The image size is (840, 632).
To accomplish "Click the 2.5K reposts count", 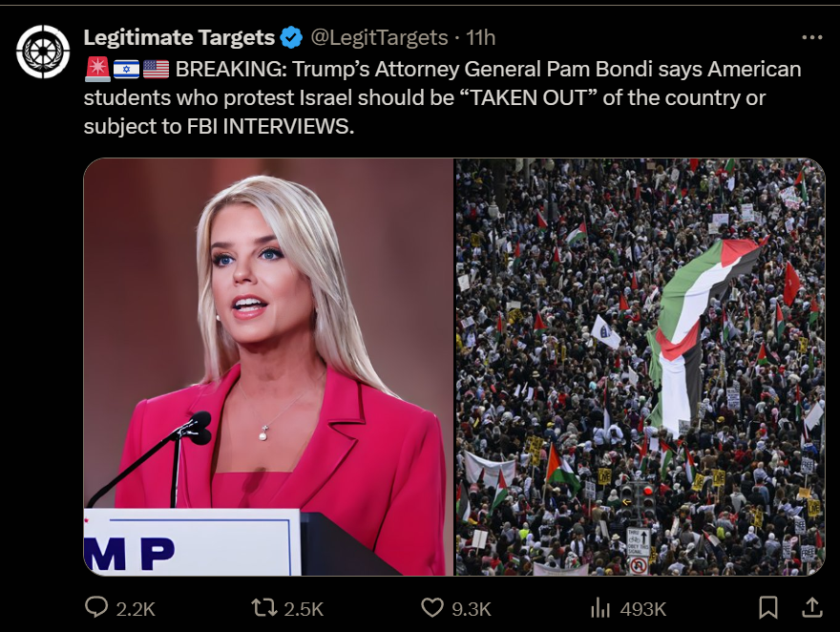I will coord(304,609).
